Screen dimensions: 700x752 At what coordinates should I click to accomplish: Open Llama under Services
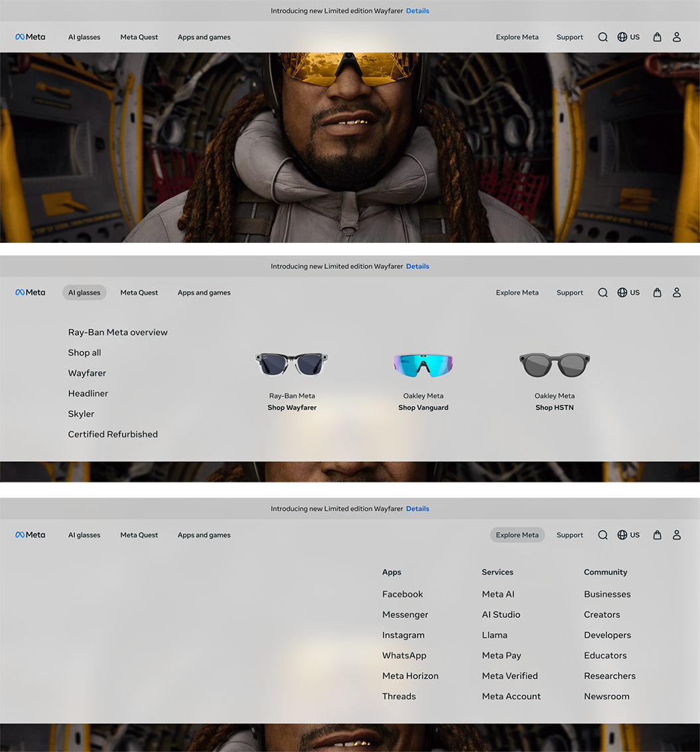pos(494,635)
